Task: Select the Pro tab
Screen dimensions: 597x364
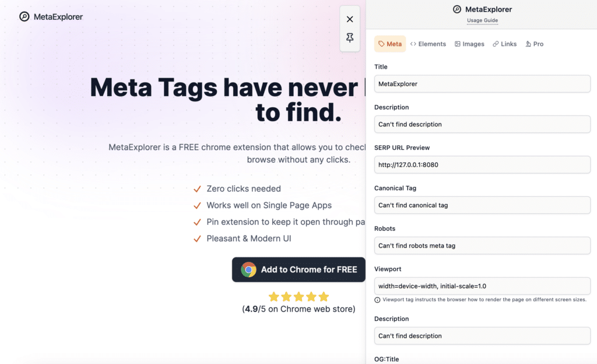Action: [x=534, y=44]
